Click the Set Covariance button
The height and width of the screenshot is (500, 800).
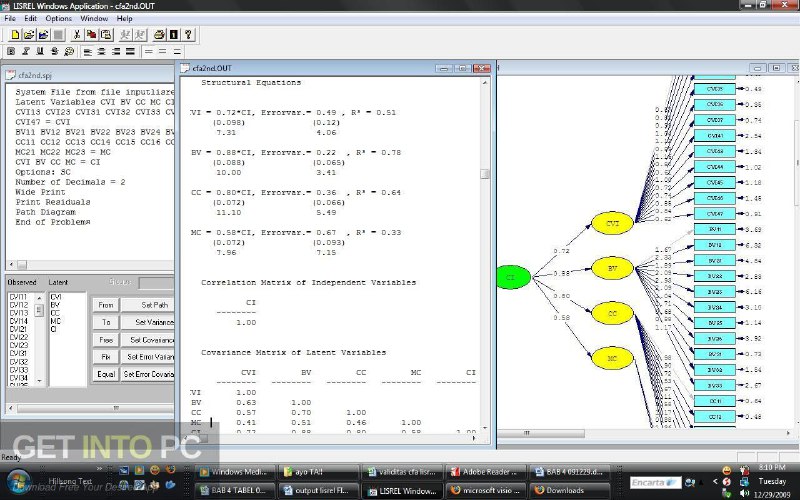(148, 340)
